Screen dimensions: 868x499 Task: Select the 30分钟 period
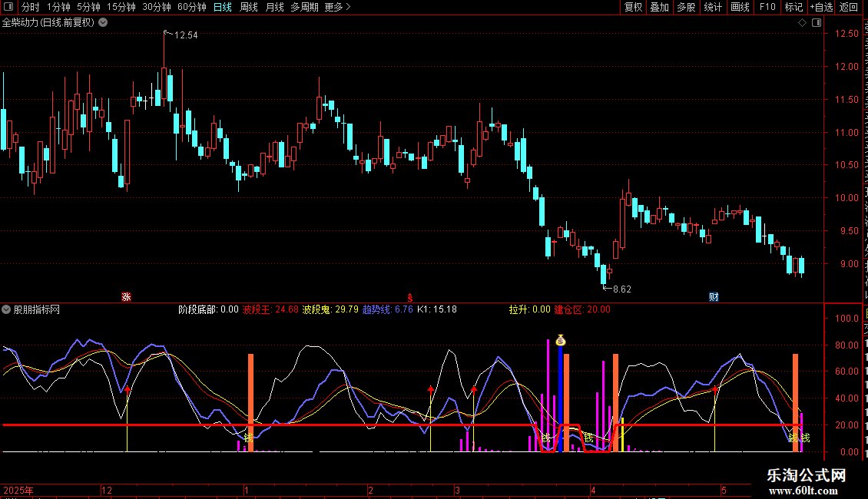[x=156, y=7]
